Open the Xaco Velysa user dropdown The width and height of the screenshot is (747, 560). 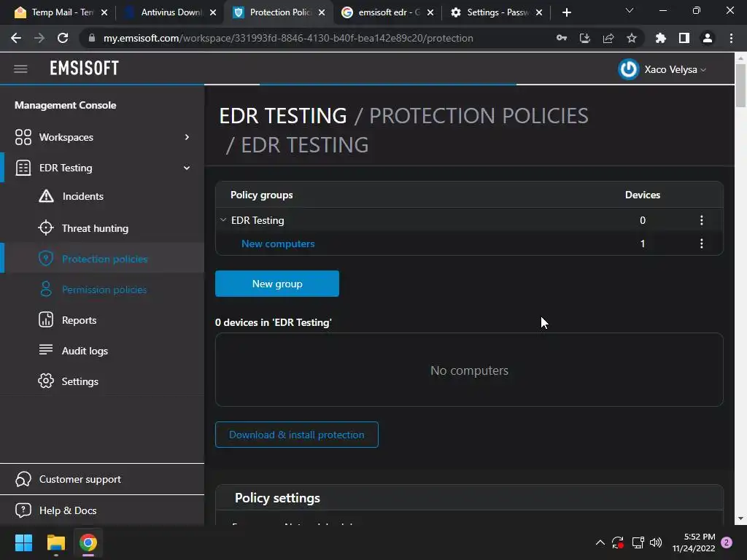point(675,69)
